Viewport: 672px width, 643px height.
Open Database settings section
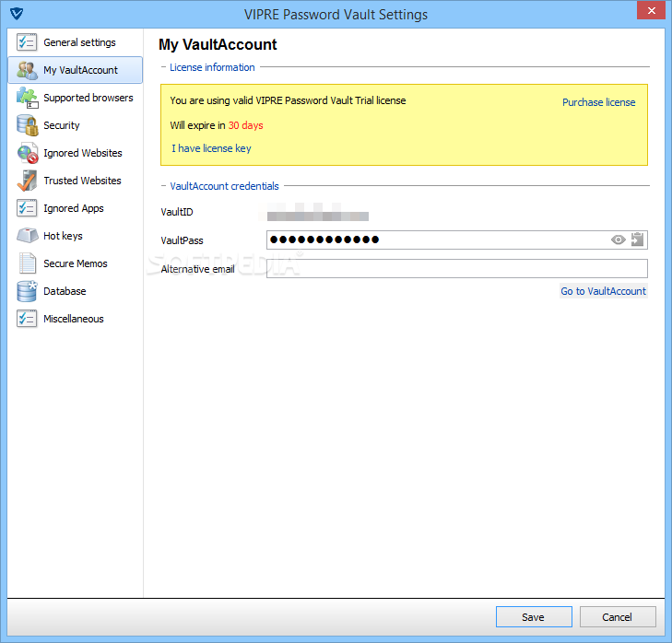[75, 291]
